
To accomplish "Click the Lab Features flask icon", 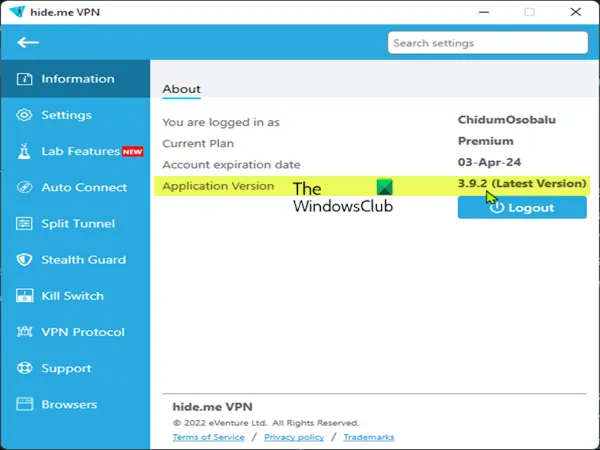I will (24, 151).
